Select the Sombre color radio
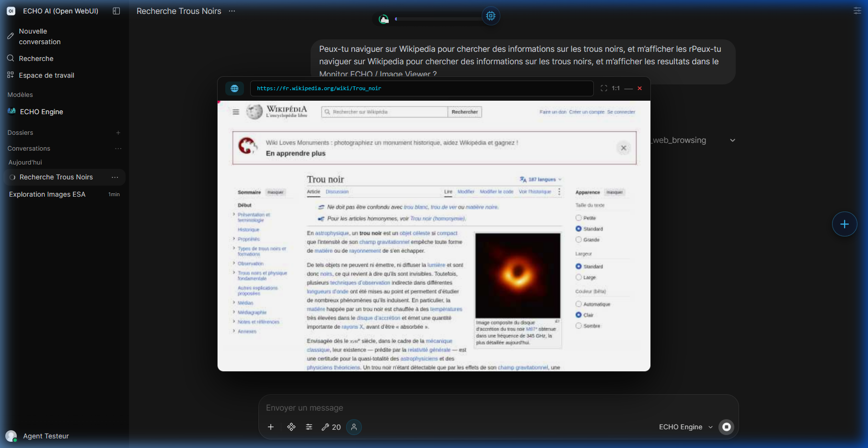This screenshot has width=868, height=448. point(579,326)
